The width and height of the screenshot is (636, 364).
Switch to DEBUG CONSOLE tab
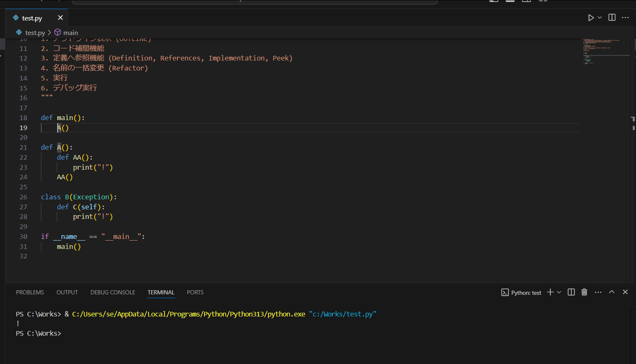[x=113, y=292]
